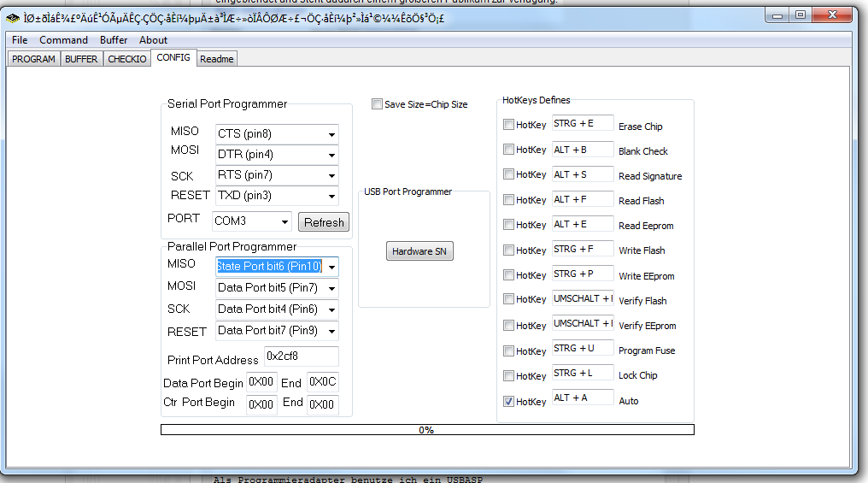Close the programmer window
Viewport: 868px width, 483px height.
click(x=833, y=15)
